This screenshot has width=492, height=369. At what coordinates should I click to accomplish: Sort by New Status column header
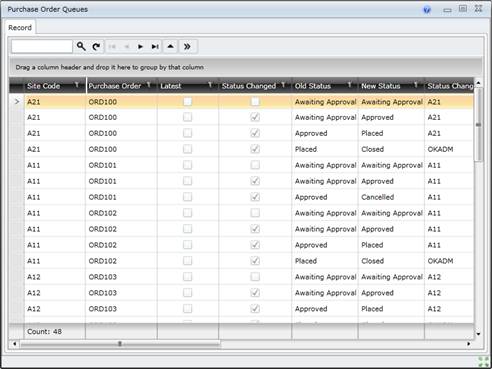(381, 86)
